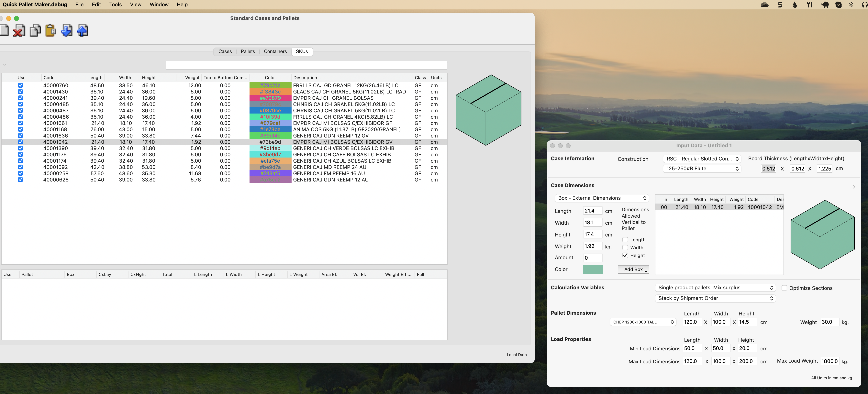Uncheck Use for code 40001168
The height and width of the screenshot is (394, 868).
(x=21, y=129)
